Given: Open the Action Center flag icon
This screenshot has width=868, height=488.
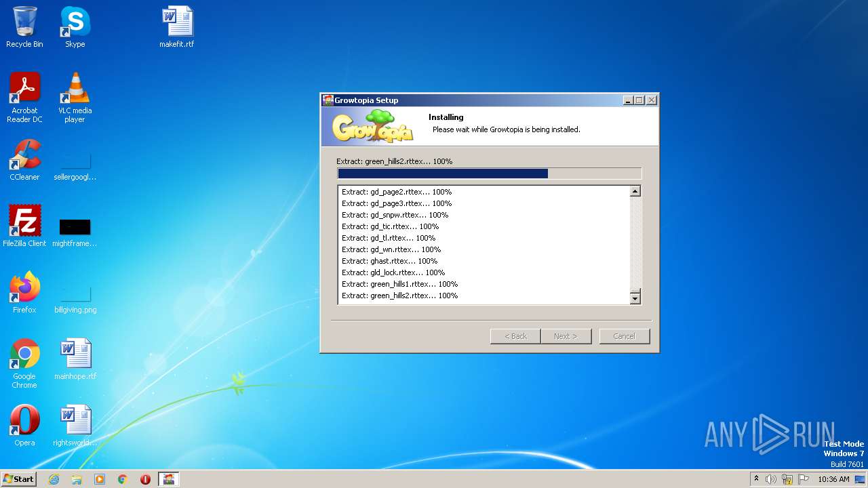Looking at the screenshot, I should 803,479.
